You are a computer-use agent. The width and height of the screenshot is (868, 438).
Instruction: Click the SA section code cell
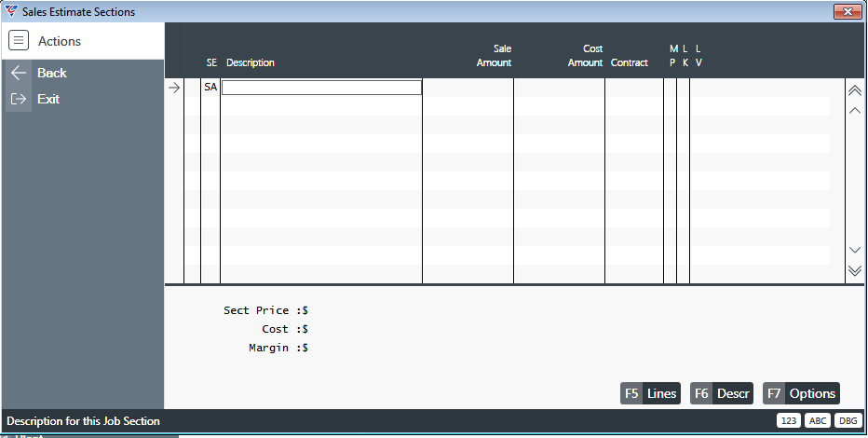(x=210, y=87)
